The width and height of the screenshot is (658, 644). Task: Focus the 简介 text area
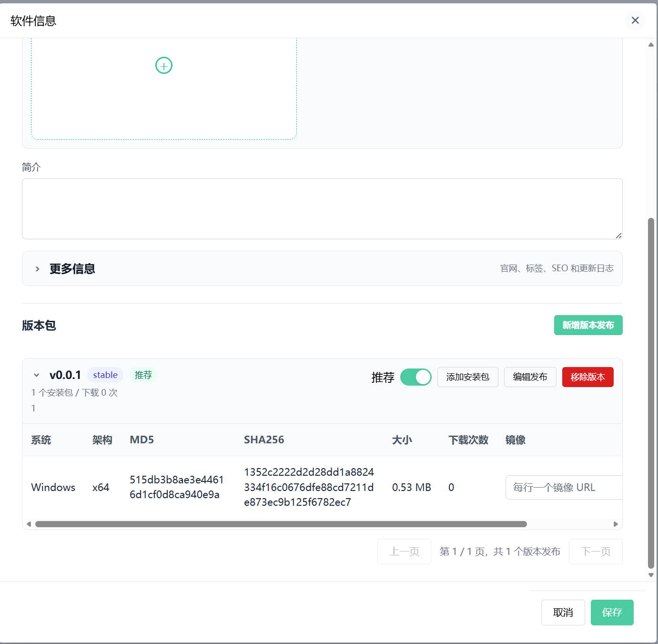click(322, 209)
